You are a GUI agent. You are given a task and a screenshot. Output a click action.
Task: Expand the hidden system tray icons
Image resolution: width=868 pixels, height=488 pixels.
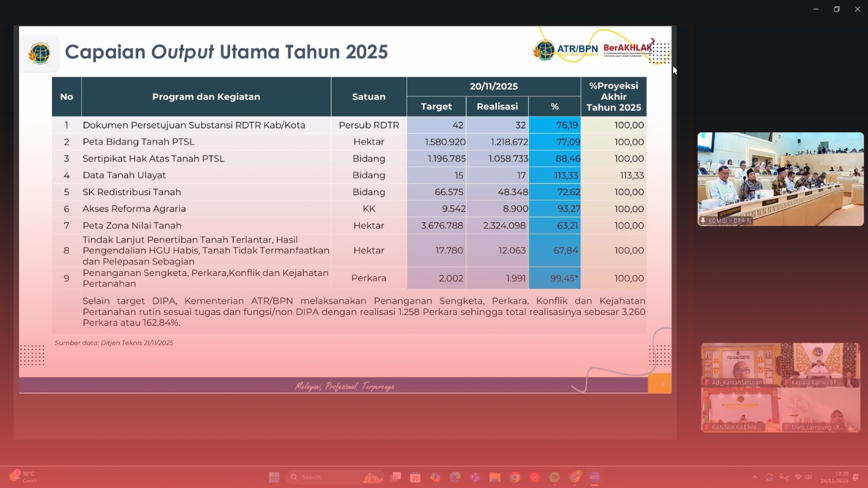coord(755,477)
